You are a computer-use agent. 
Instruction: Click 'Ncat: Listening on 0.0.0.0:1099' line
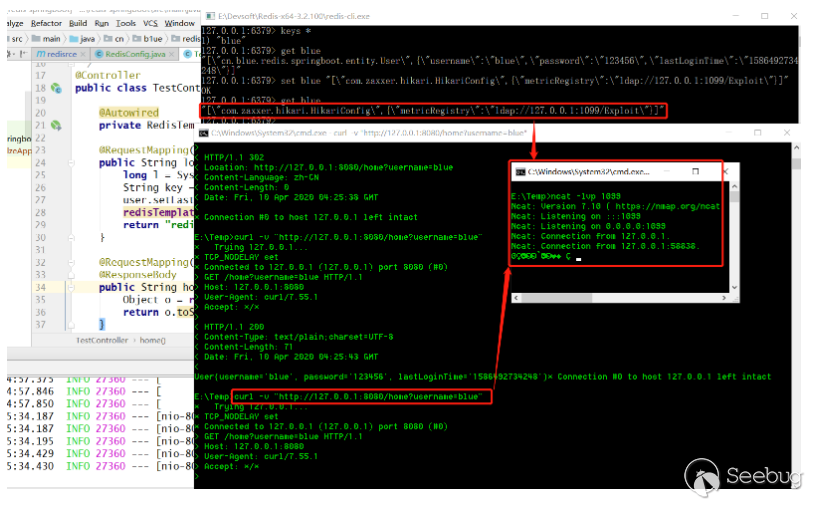[588, 227]
